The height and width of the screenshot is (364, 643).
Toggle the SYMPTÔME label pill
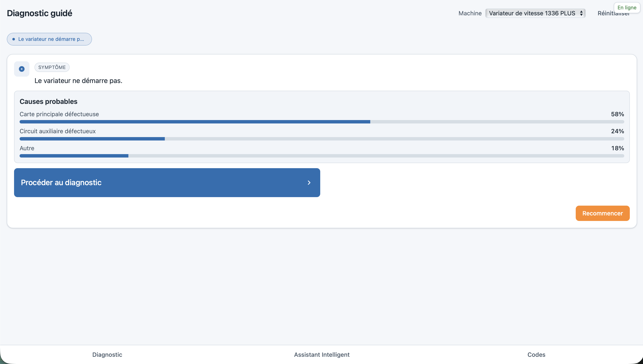tap(52, 67)
